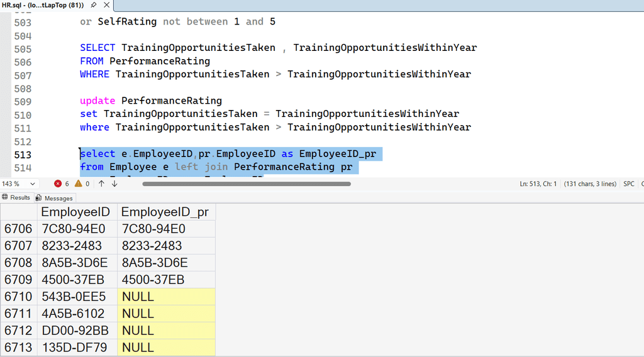Select the NULL cell in row 6713
Image resolution: width=644 pixels, height=357 pixels.
[x=166, y=348]
